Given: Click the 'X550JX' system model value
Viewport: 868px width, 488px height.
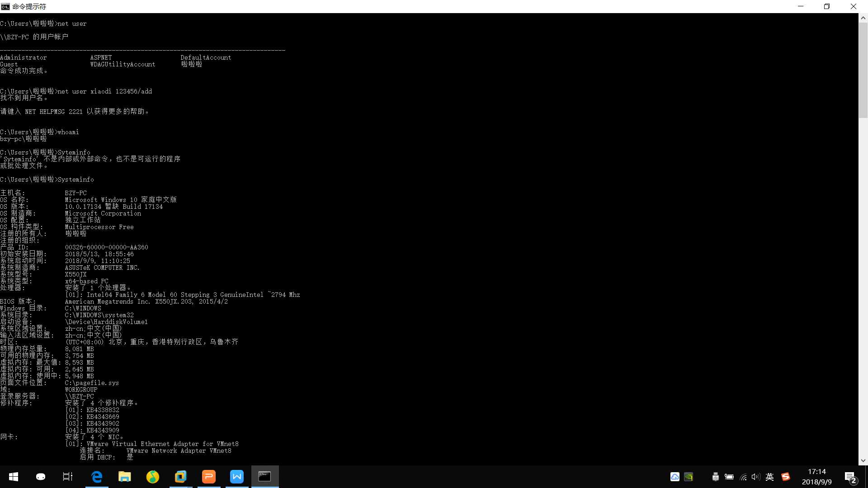Looking at the screenshot, I should tap(75, 274).
